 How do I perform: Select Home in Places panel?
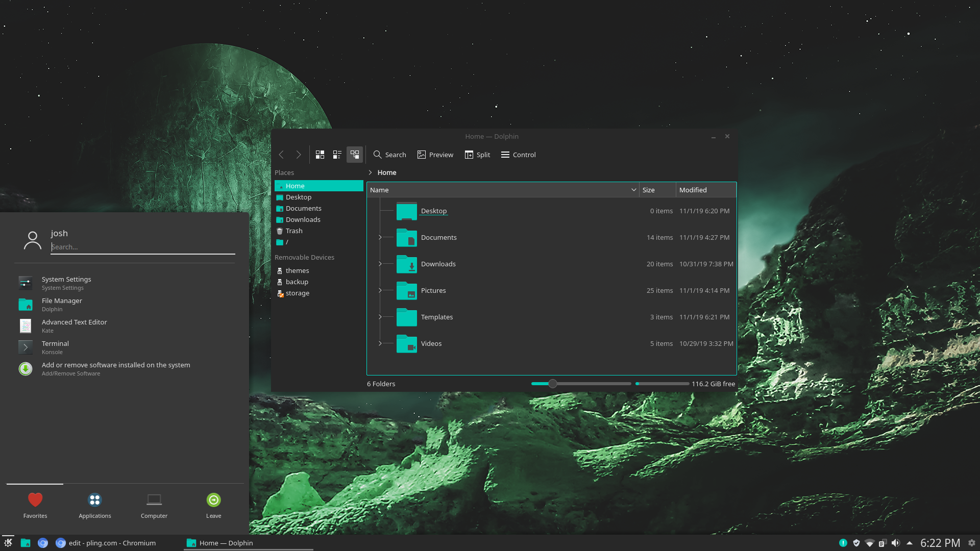pyautogui.click(x=318, y=186)
